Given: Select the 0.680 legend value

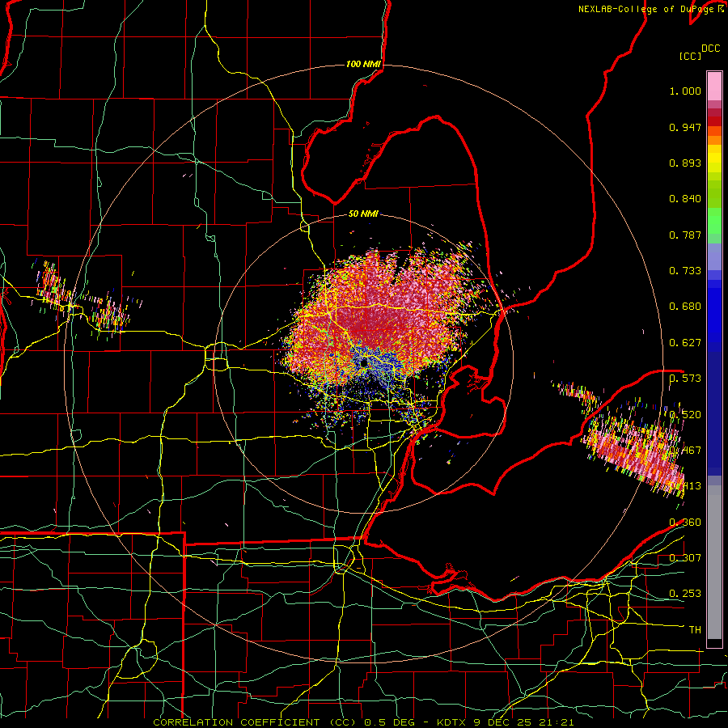Looking at the screenshot, I should pos(685,307).
